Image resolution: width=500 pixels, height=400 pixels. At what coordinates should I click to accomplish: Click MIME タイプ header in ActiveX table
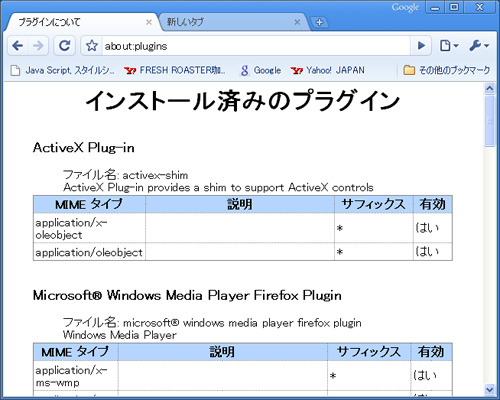[89, 204]
